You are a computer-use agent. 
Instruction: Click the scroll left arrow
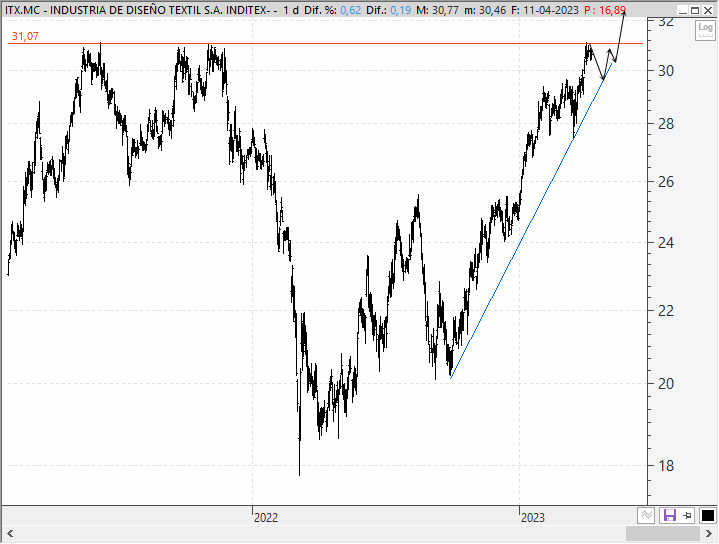pyautogui.click(x=10, y=534)
